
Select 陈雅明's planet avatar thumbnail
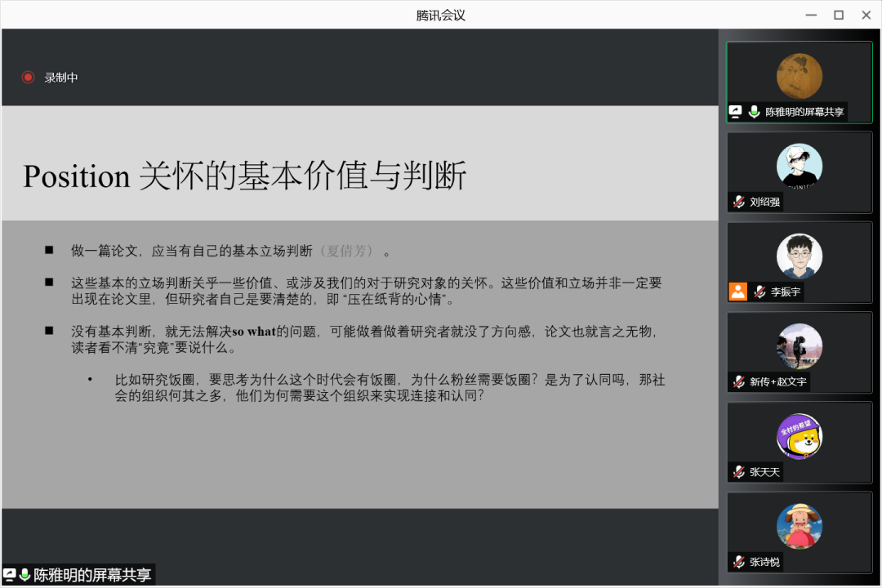click(799, 76)
